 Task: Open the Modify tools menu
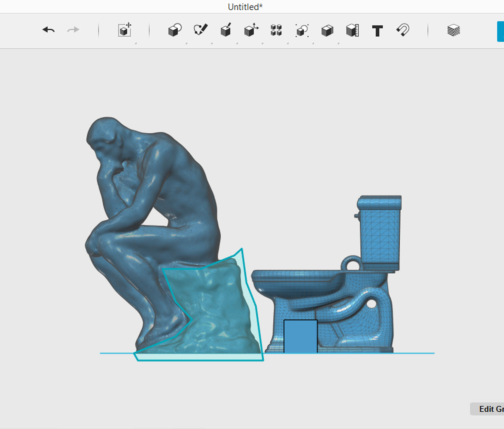tap(251, 30)
